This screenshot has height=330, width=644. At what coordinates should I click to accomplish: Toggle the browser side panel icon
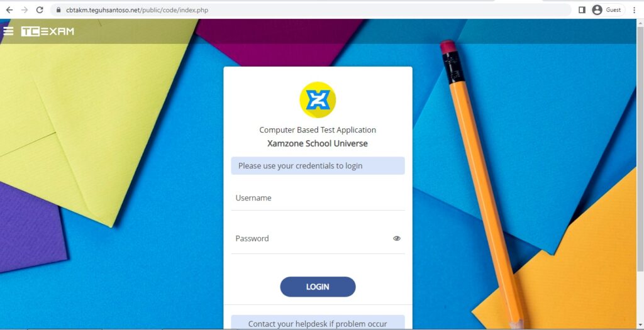click(x=582, y=10)
